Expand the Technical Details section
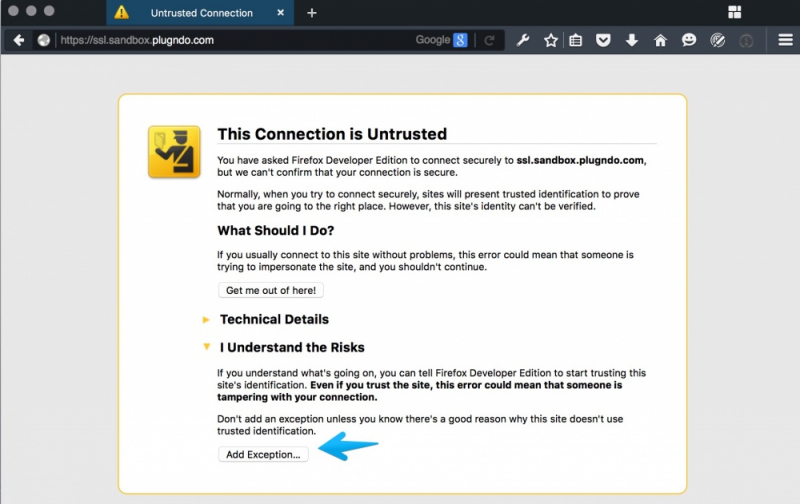This screenshot has height=504, width=800. coord(274,320)
